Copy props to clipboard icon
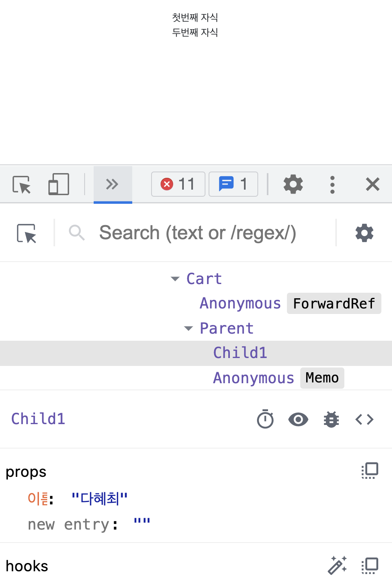 (370, 471)
